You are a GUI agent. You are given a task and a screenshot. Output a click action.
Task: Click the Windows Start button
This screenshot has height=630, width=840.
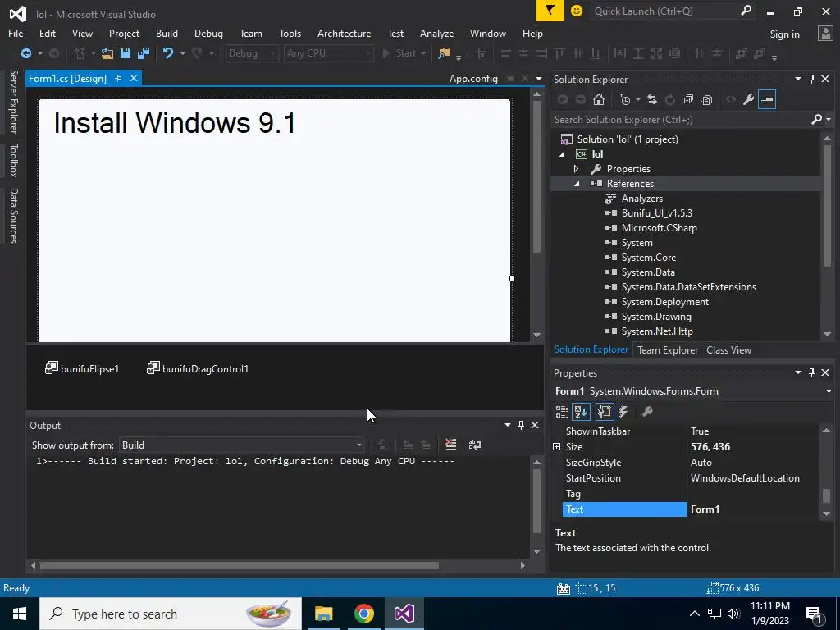[x=20, y=614]
